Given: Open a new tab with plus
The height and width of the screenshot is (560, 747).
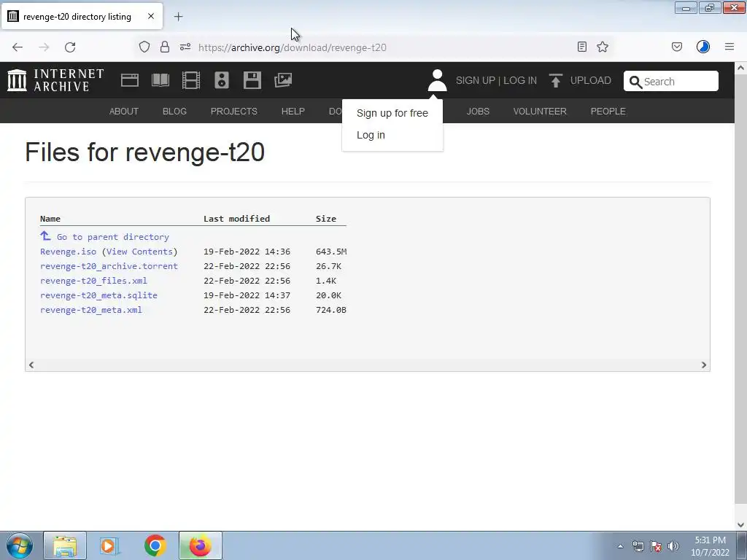Looking at the screenshot, I should [x=179, y=17].
